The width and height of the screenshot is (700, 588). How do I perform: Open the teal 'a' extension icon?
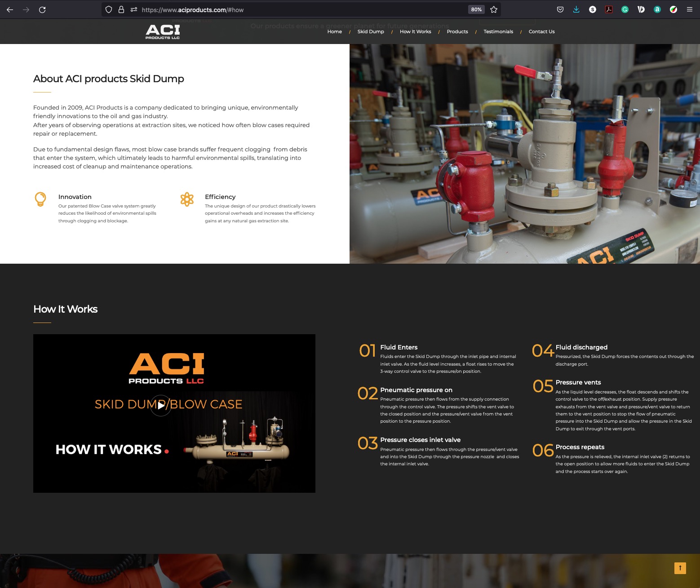[657, 9]
